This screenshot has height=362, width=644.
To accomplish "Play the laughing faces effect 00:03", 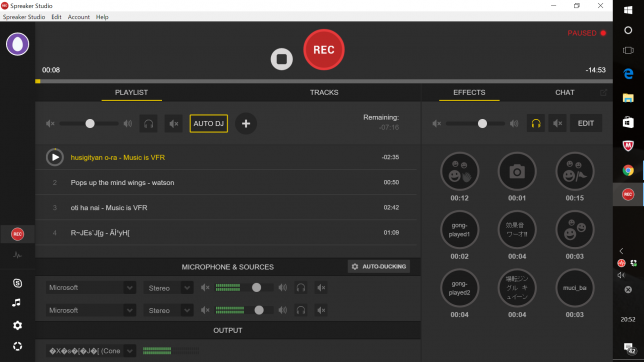I will pos(575,230).
